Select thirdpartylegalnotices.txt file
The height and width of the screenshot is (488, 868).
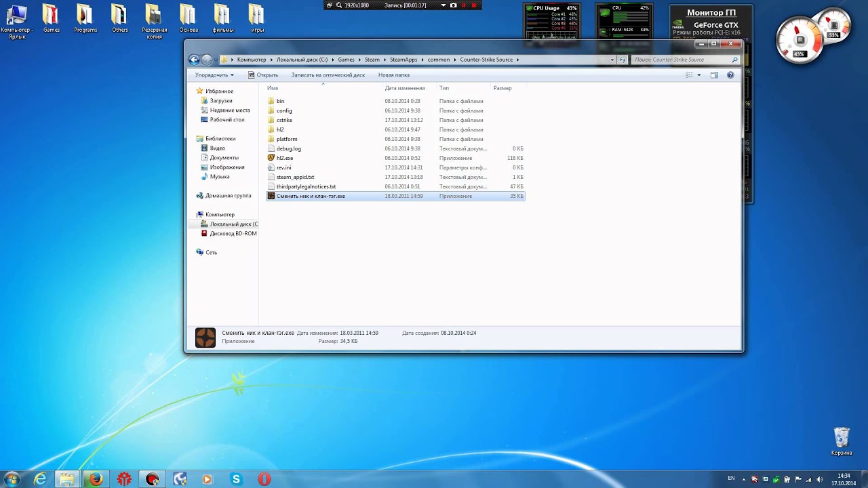pos(306,186)
